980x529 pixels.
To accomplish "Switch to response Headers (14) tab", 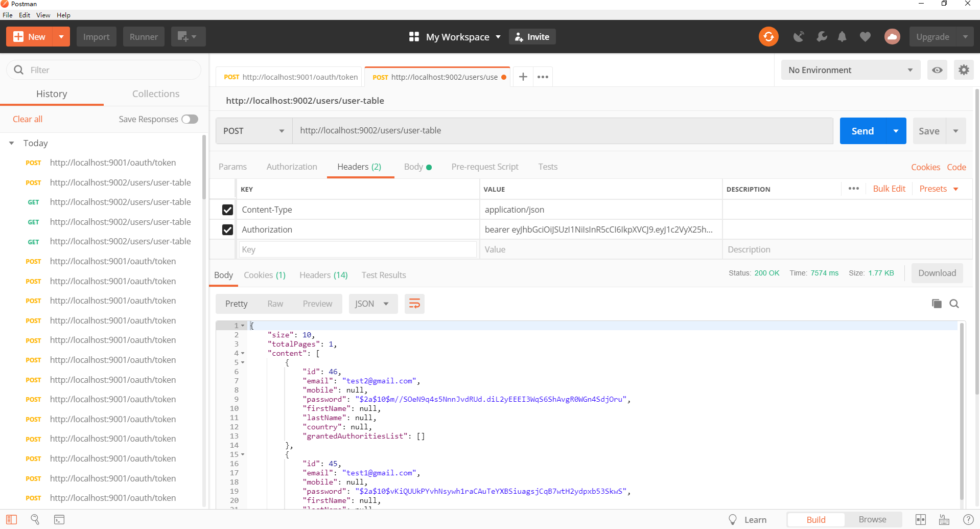I will pyautogui.click(x=323, y=275).
